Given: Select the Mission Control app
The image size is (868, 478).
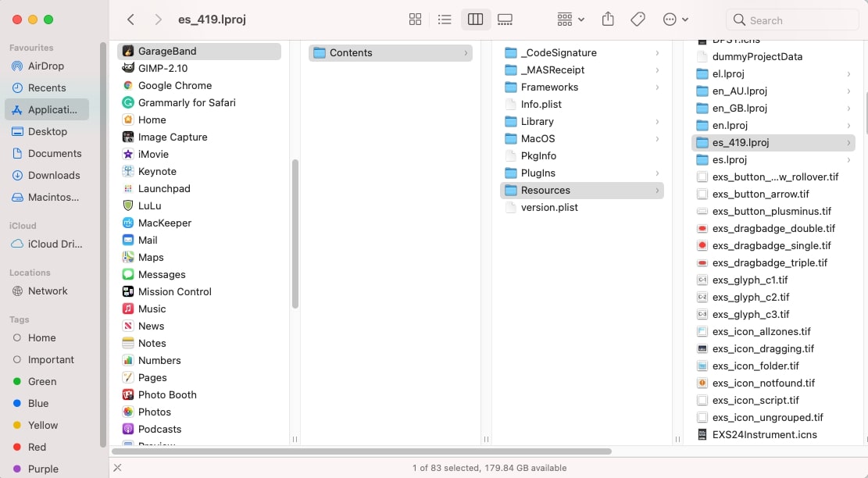Looking at the screenshot, I should 199,291.
